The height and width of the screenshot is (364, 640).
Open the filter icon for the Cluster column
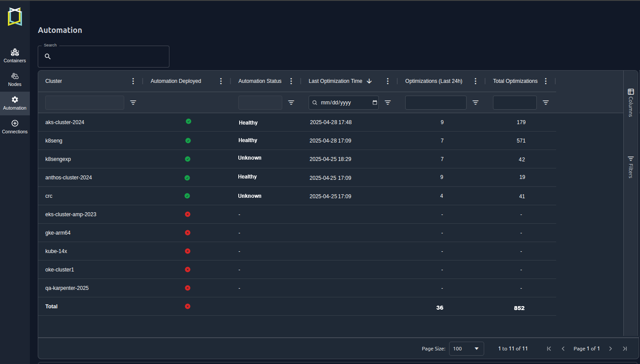(133, 102)
